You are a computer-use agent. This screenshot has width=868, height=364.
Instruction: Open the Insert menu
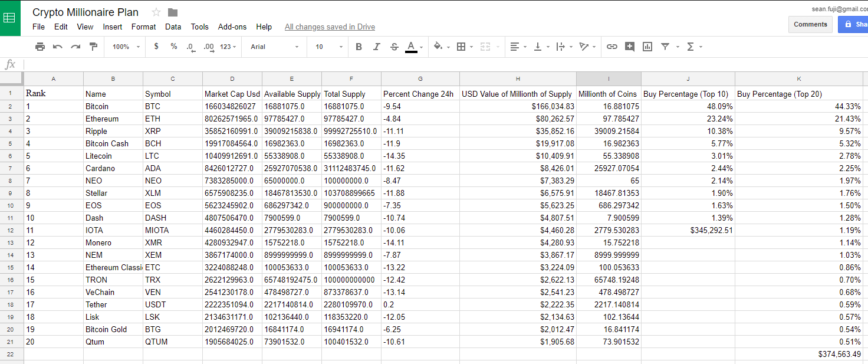pyautogui.click(x=113, y=27)
